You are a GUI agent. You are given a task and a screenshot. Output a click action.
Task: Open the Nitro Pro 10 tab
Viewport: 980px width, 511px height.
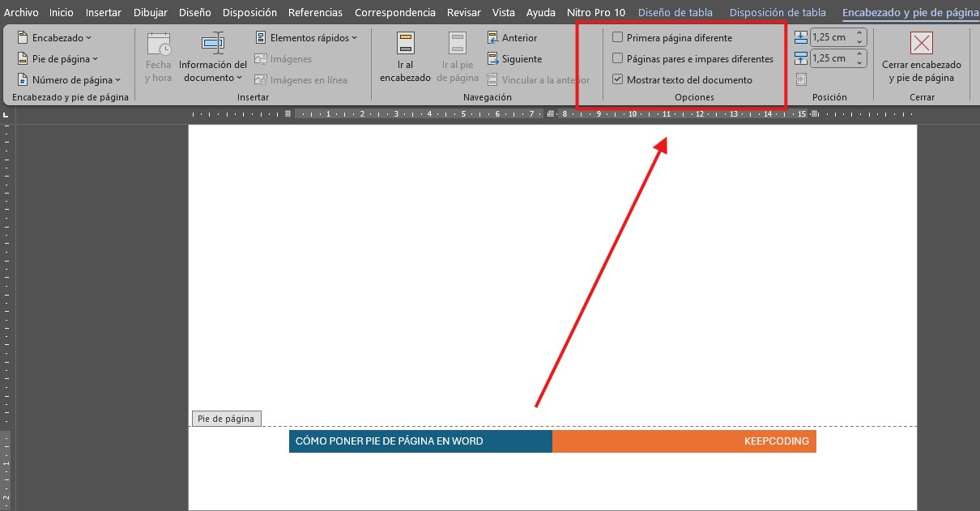point(596,12)
